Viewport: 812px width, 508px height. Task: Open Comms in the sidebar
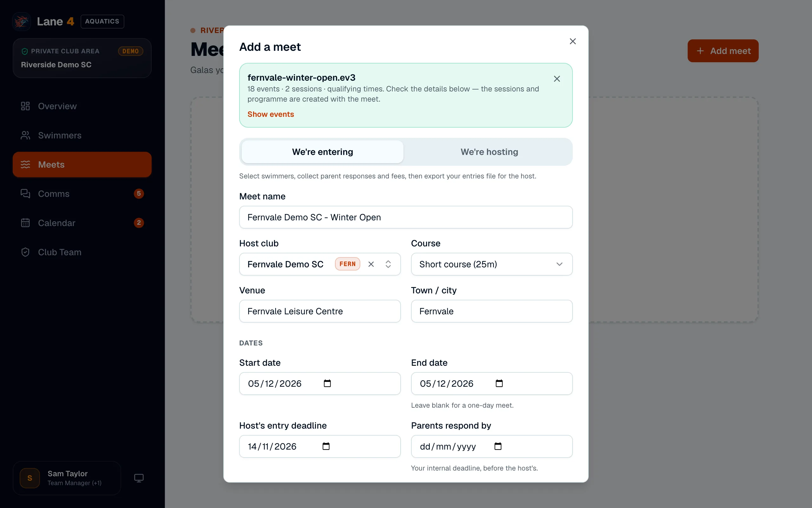[x=82, y=194]
